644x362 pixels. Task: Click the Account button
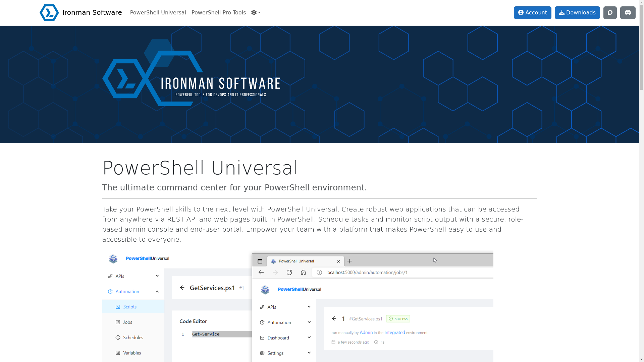coord(533,13)
